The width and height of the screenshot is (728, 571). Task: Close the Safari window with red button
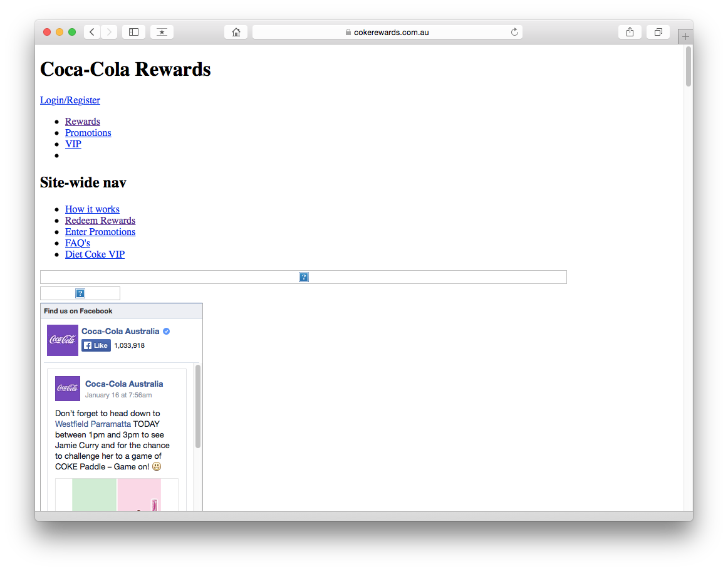tap(47, 32)
